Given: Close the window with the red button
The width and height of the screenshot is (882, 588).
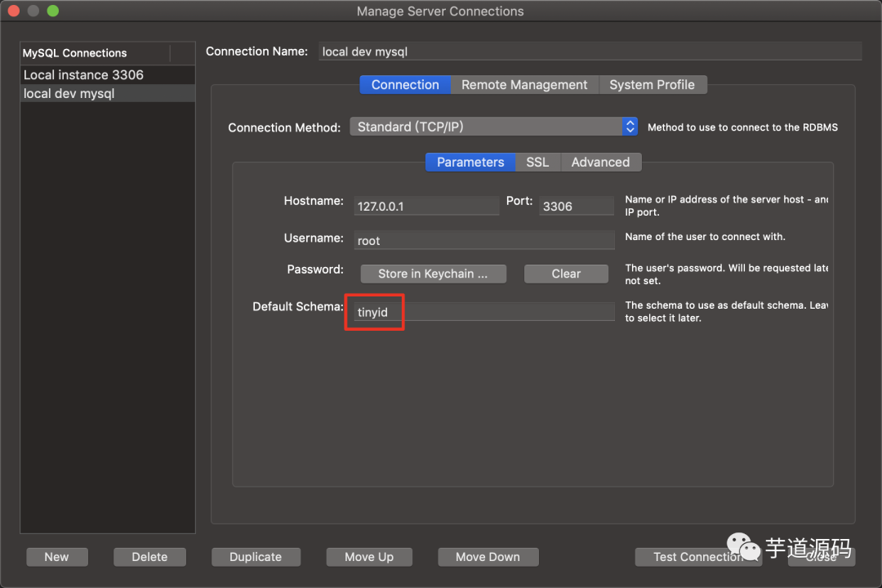Looking at the screenshot, I should pyautogui.click(x=14, y=11).
